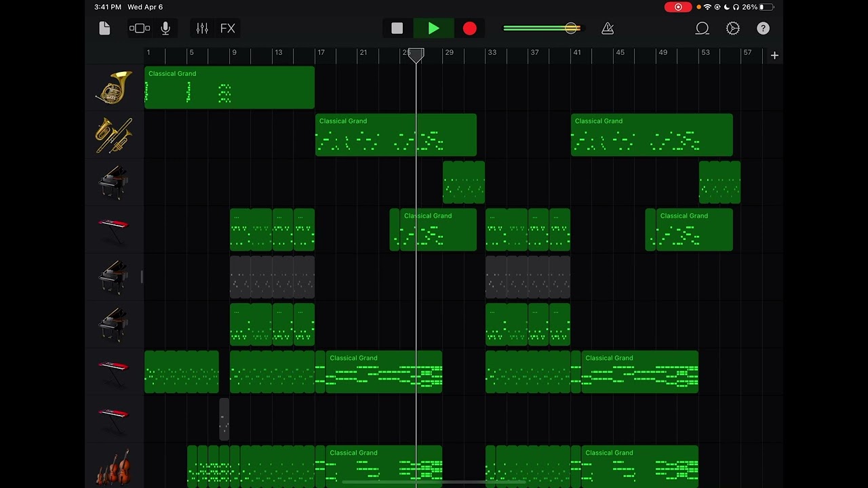The width and height of the screenshot is (868, 488).
Task: Toggle the metronome
Action: pos(608,28)
